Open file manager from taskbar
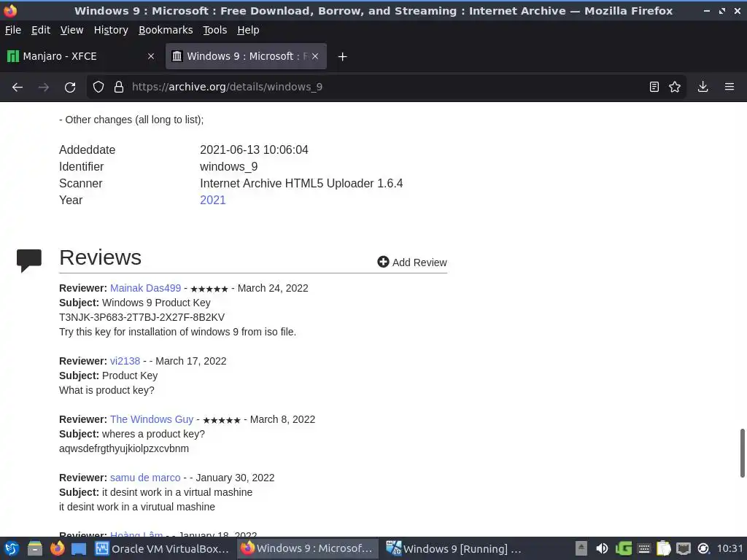The image size is (747, 560). (35, 548)
